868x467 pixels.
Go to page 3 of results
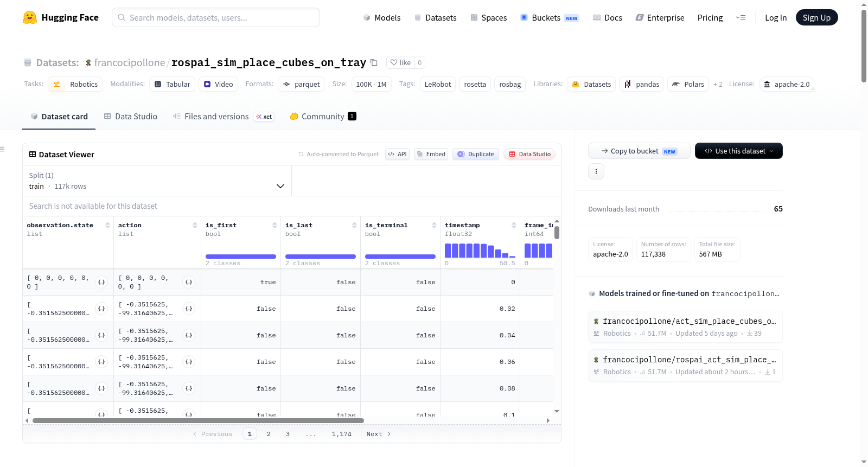click(288, 434)
